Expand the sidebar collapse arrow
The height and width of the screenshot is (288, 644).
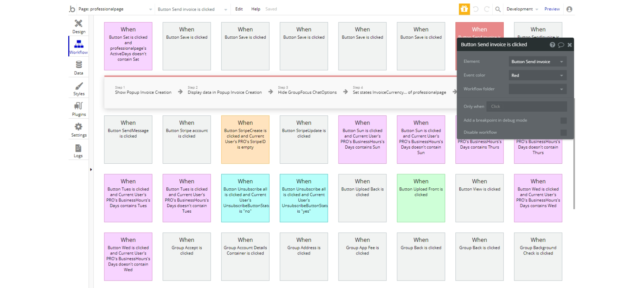pos(91,169)
